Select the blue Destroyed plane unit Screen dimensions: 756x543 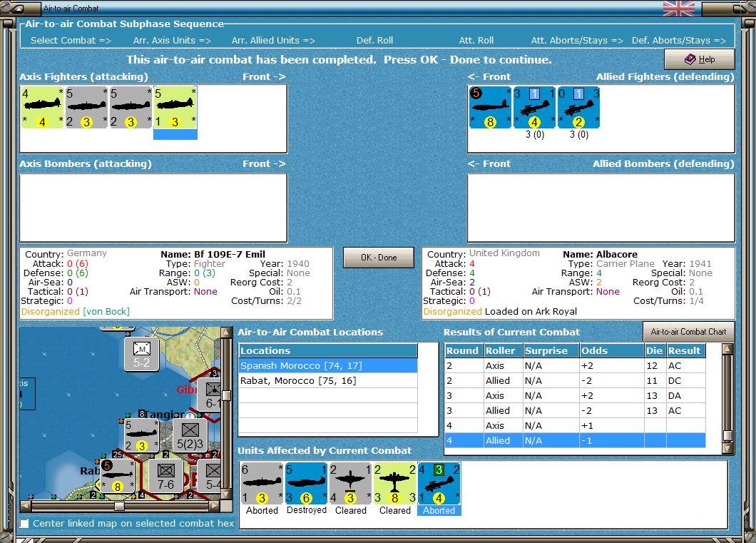coord(306,484)
